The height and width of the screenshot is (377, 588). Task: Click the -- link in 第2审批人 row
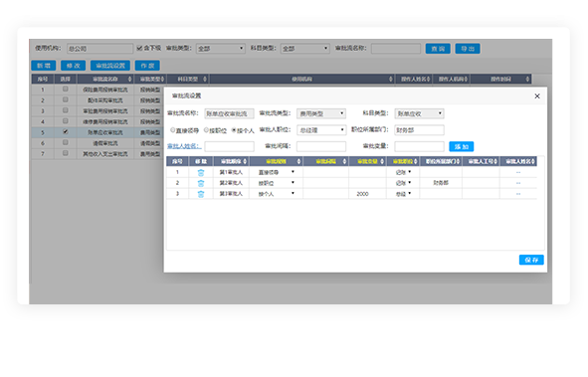tap(518, 183)
